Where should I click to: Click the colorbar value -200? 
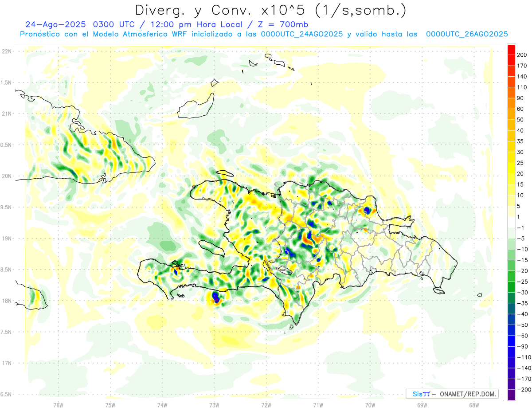pyautogui.click(x=524, y=390)
